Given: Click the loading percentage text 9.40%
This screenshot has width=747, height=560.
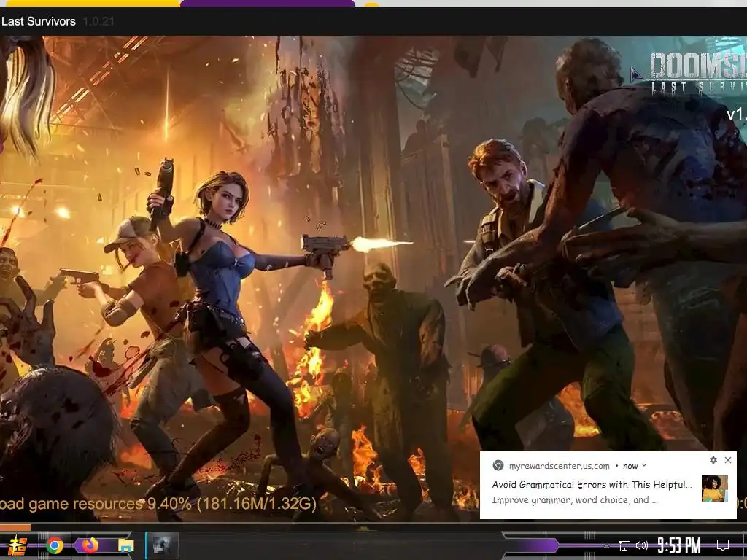Looking at the screenshot, I should (x=169, y=504).
